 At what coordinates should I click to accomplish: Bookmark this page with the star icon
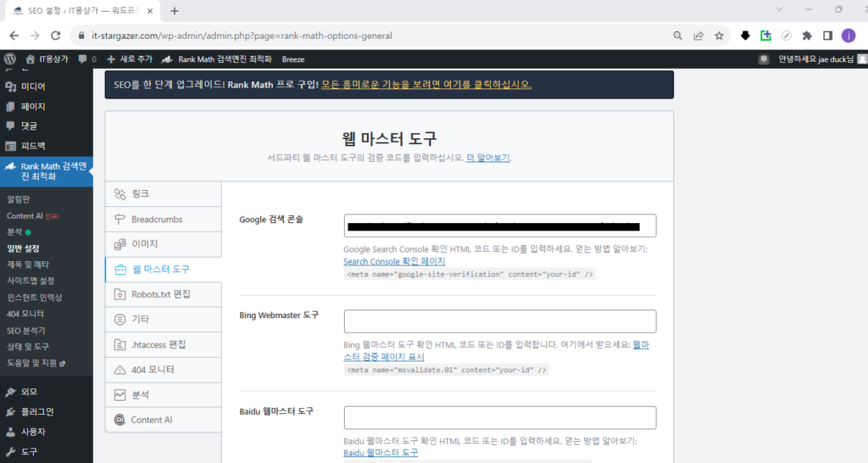[719, 36]
